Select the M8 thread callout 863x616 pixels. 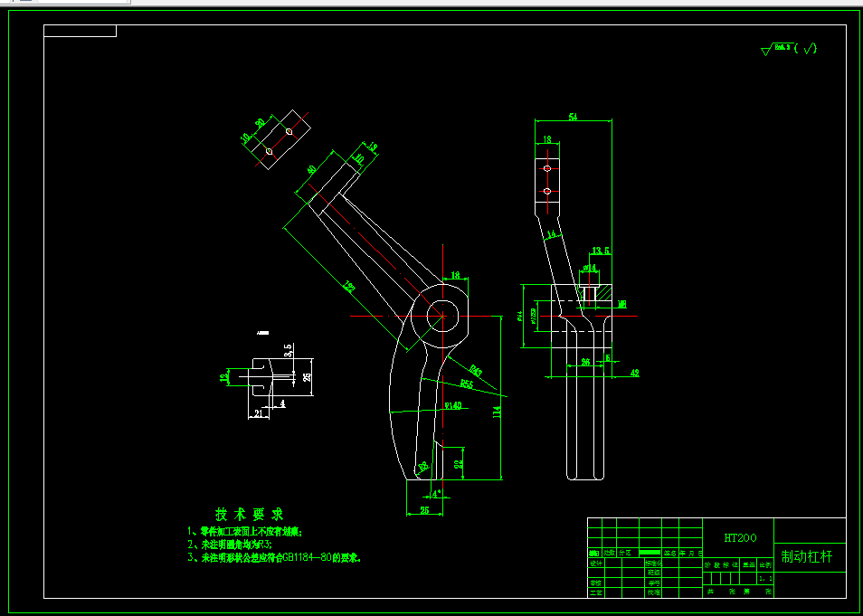tap(622, 304)
